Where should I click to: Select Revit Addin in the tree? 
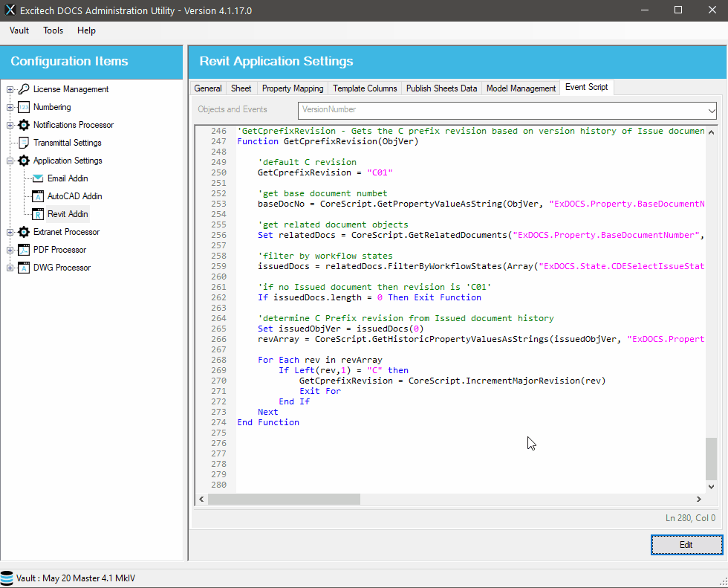click(68, 214)
